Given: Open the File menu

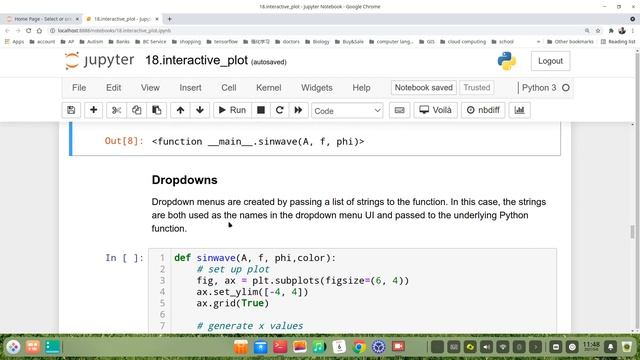Looking at the screenshot, I should tap(79, 88).
